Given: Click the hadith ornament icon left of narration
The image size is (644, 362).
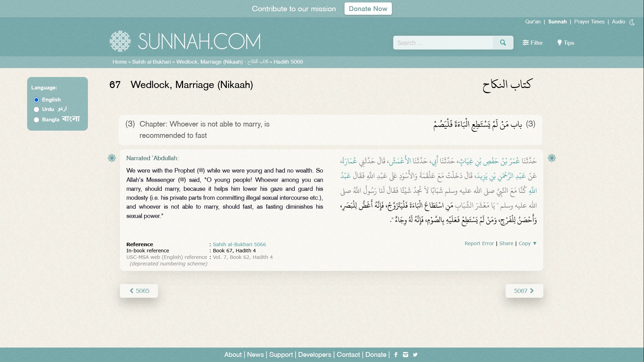Looking at the screenshot, I should 112,158.
